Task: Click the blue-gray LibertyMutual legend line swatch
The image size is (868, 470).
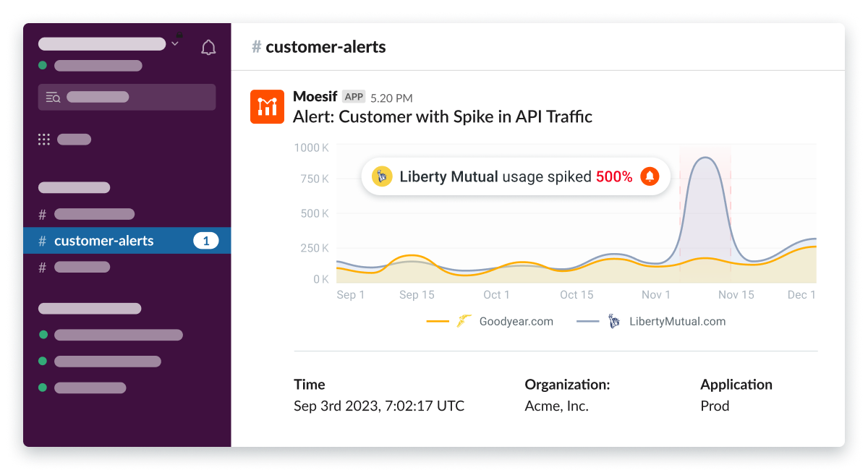Action: 588,321
